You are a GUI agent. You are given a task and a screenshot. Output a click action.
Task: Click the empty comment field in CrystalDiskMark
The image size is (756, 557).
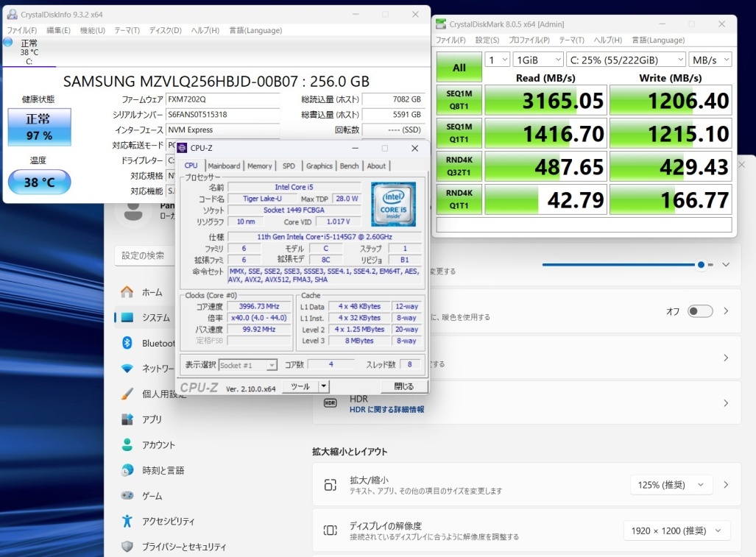coord(584,224)
